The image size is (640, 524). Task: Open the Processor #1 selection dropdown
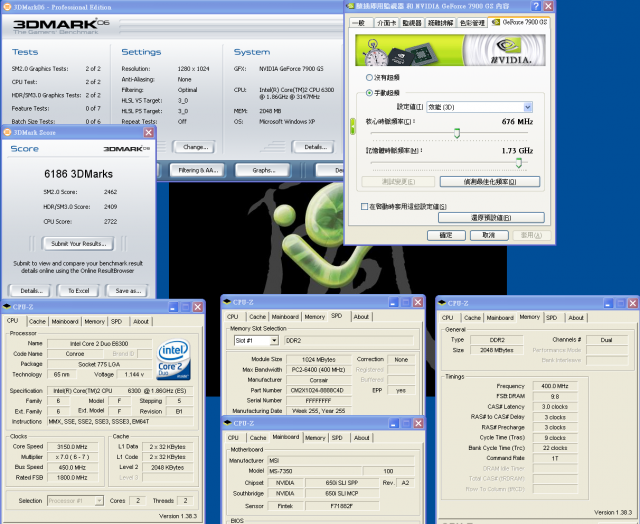tap(99, 500)
